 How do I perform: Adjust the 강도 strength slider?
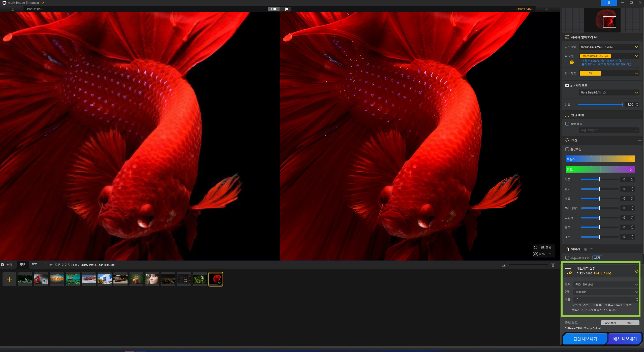623,105
